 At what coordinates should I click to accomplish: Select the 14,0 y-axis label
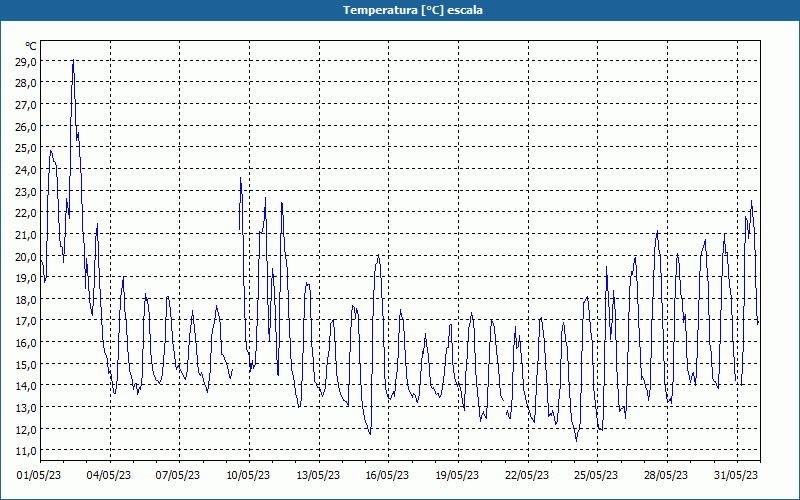click(26, 386)
